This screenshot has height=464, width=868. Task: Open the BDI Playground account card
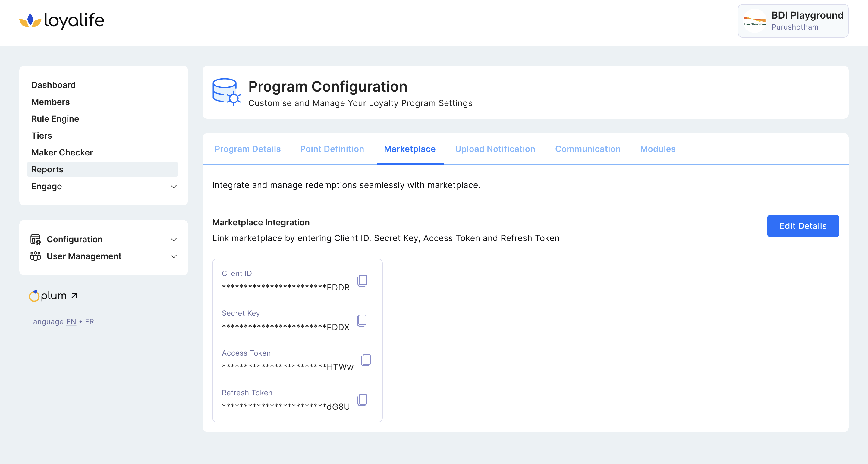pos(793,21)
